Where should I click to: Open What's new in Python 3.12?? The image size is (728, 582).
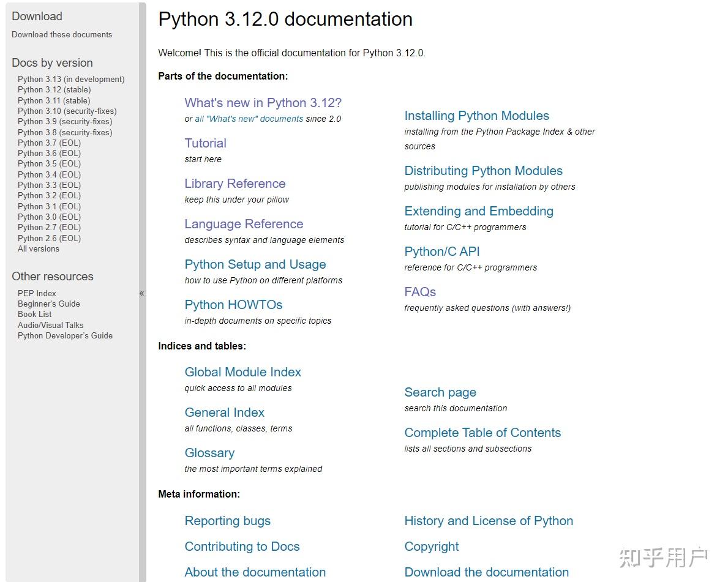click(263, 102)
